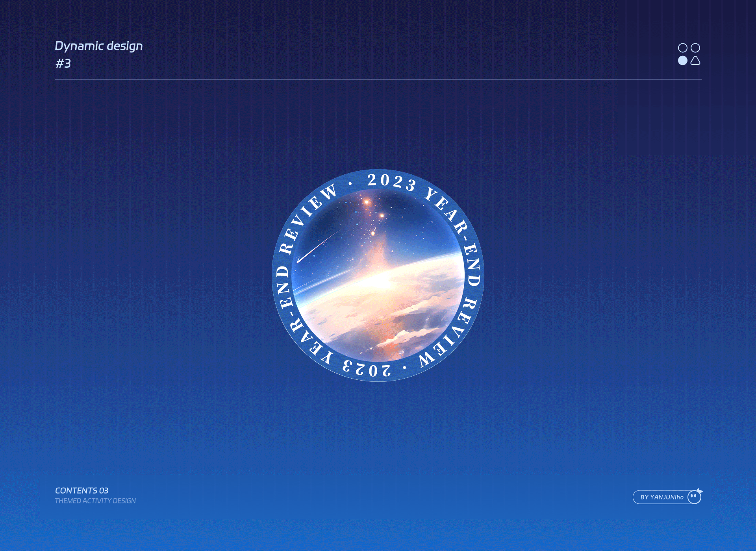
Task: Click the Dynamic design heading
Action: [x=98, y=46]
